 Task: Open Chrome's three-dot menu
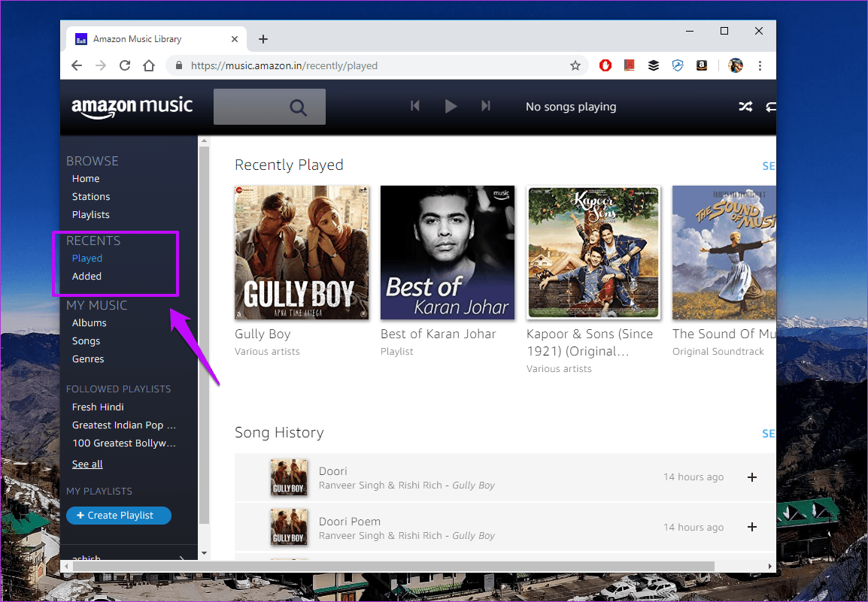pyautogui.click(x=760, y=66)
